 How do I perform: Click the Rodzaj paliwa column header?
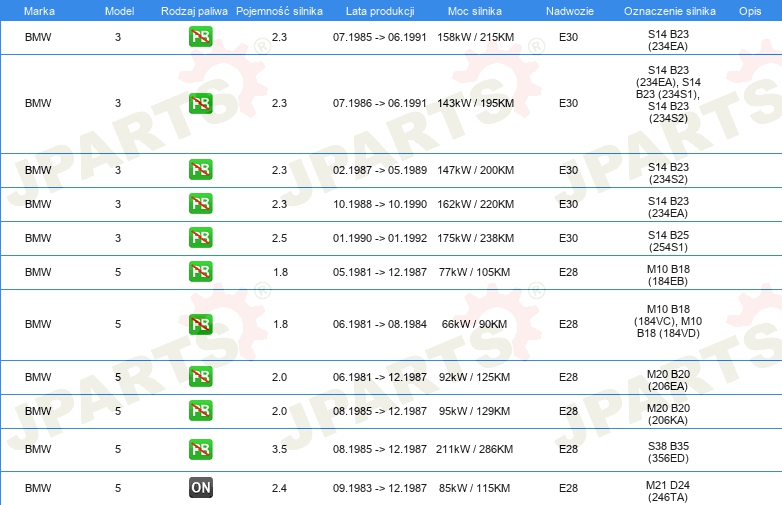point(194,11)
